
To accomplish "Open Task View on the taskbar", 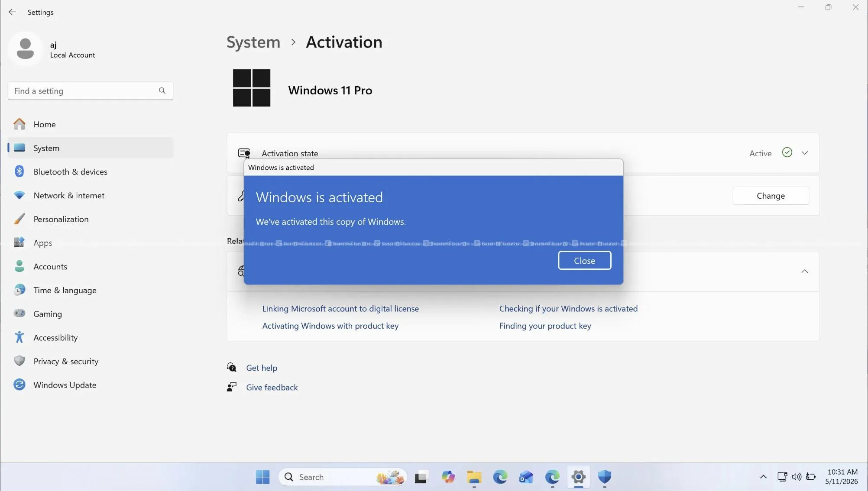I will tap(421, 477).
